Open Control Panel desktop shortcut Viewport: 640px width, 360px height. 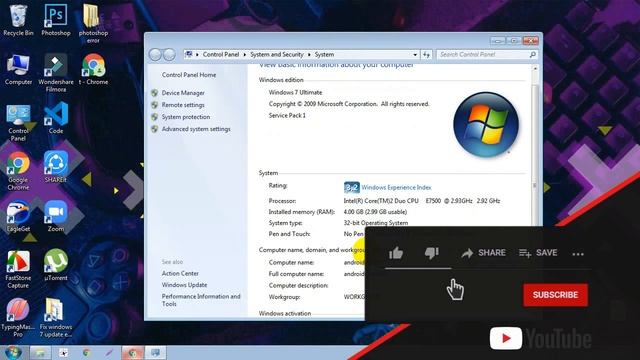[18, 122]
